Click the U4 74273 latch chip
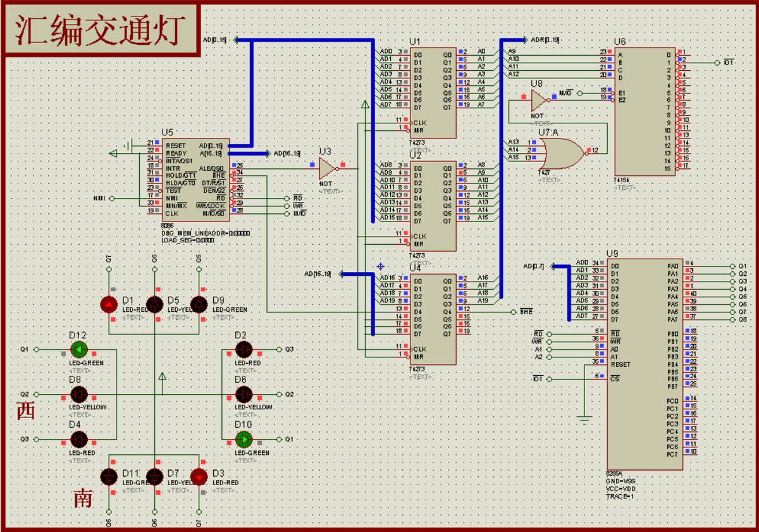This screenshot has height=532, width=759. pyautogui.click(x=433, y=319)
